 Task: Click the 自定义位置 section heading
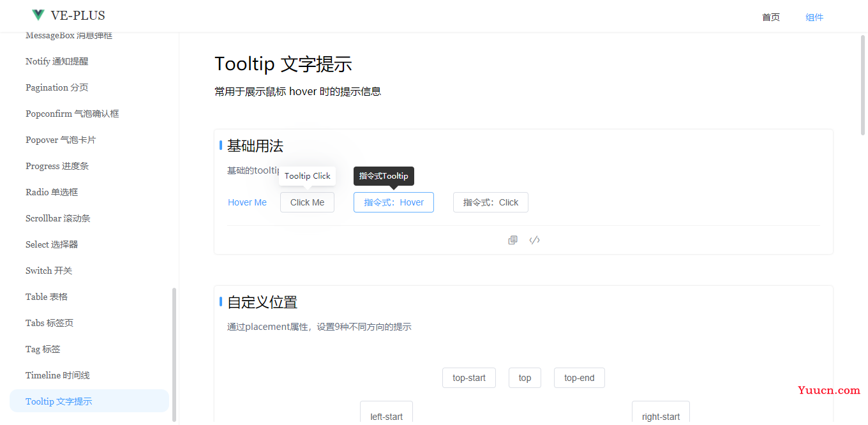pyautogui.click(x=262, y=302)
